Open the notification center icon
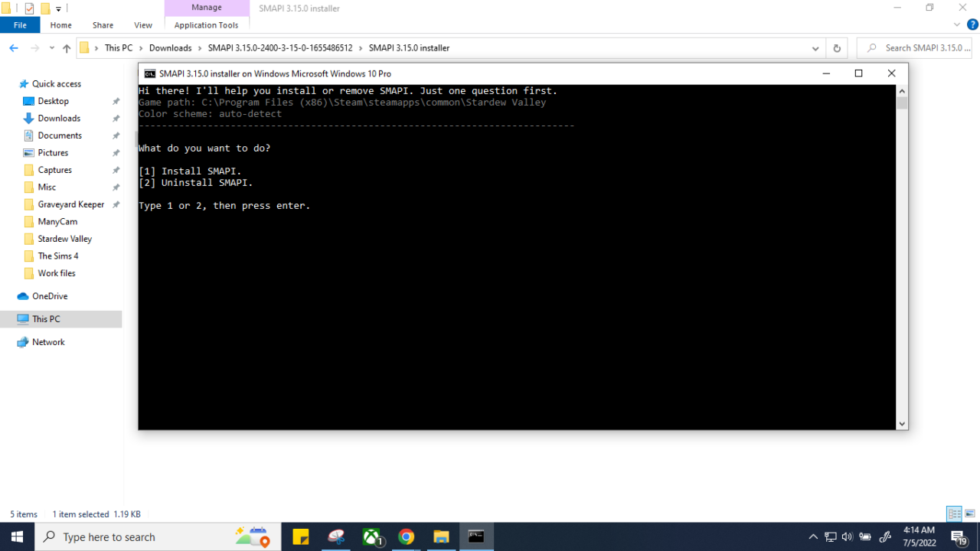Screen dimensions: 980x551 [958, 537]
